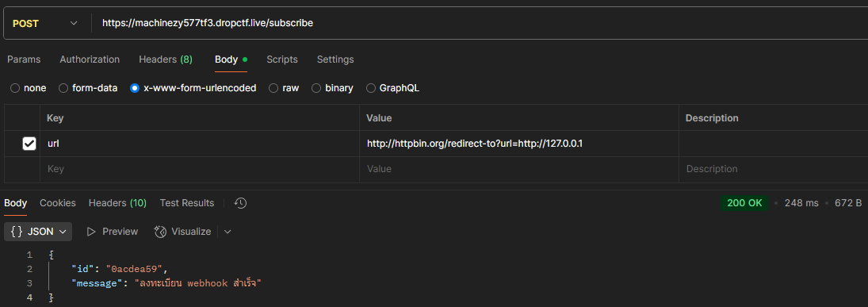868x307 pixels.
Task: Click the request URL field
Action: [480, 23]
